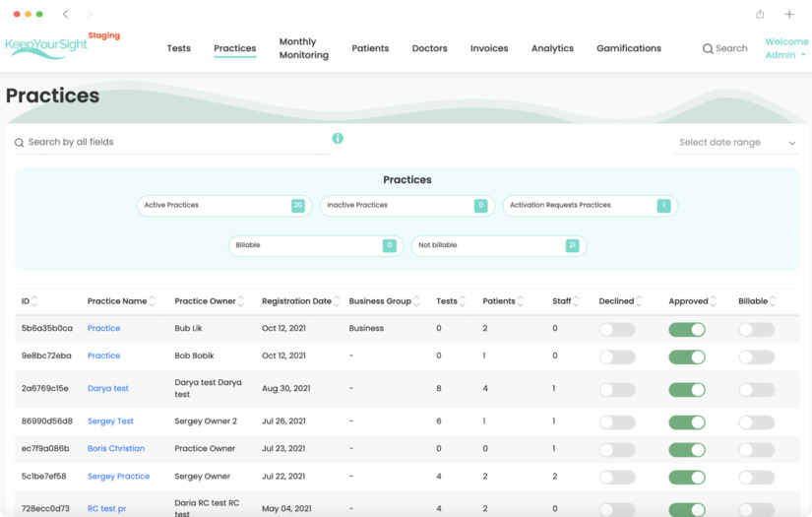The image size is (812, 517).
Task: Open the Darya test practice link
Action: click(x=107, y=389)
